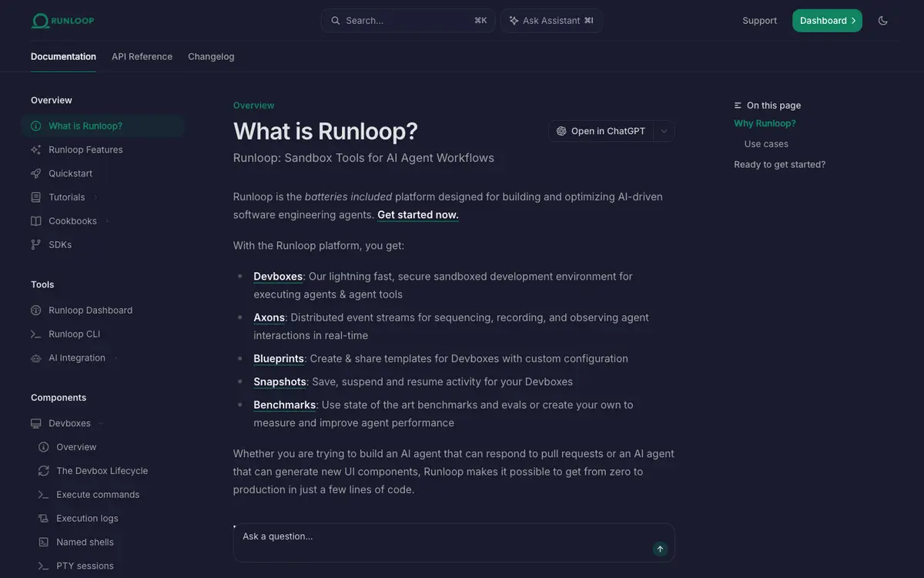Screen dimensions: 924x578
Task: Expand the Tutorials section chevron
Action: tap(95, 197)
